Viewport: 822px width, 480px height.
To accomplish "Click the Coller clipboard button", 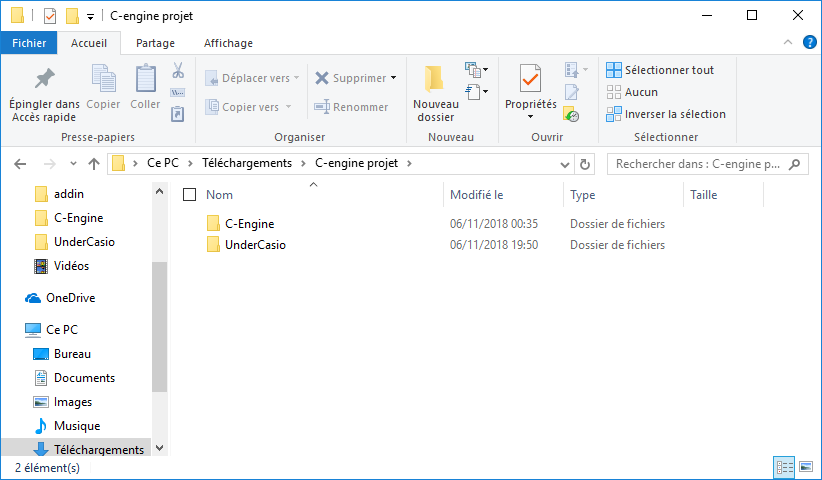I will coord(145,87).
